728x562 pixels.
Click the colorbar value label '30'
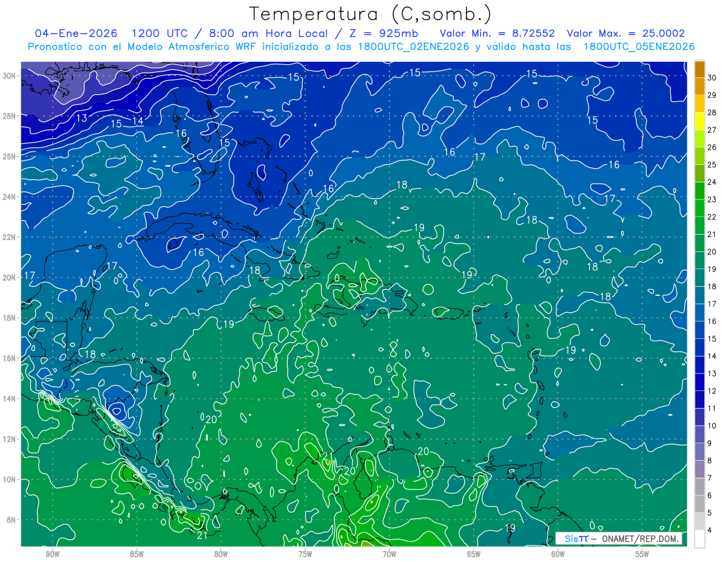tap(712, 78)
